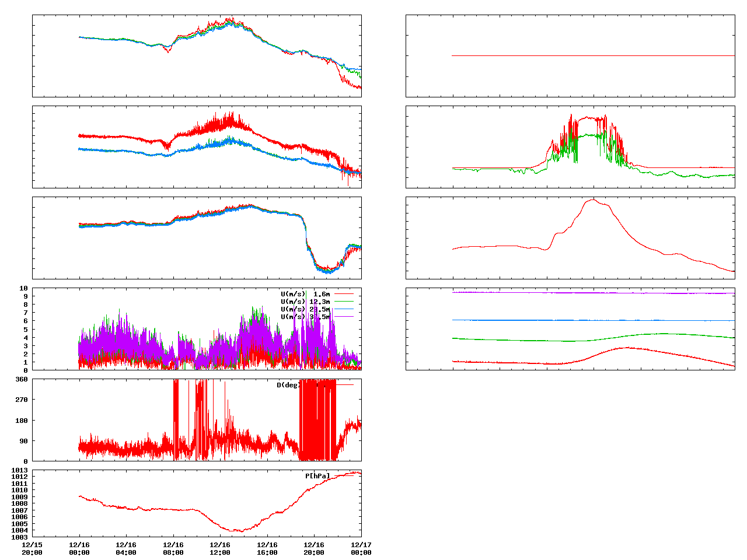Click the '12/16 12:00' time axis label
Viewport: 747px width, 560px height.
click(x=220, y=549)
